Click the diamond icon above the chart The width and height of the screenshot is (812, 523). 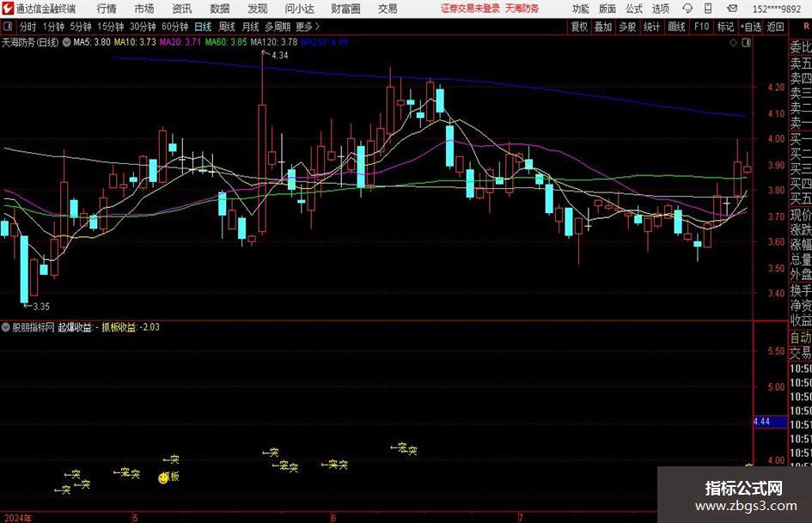tap(733, 43)
